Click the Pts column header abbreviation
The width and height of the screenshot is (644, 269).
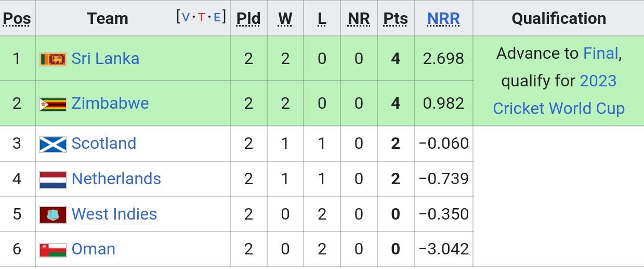point(396,19)
